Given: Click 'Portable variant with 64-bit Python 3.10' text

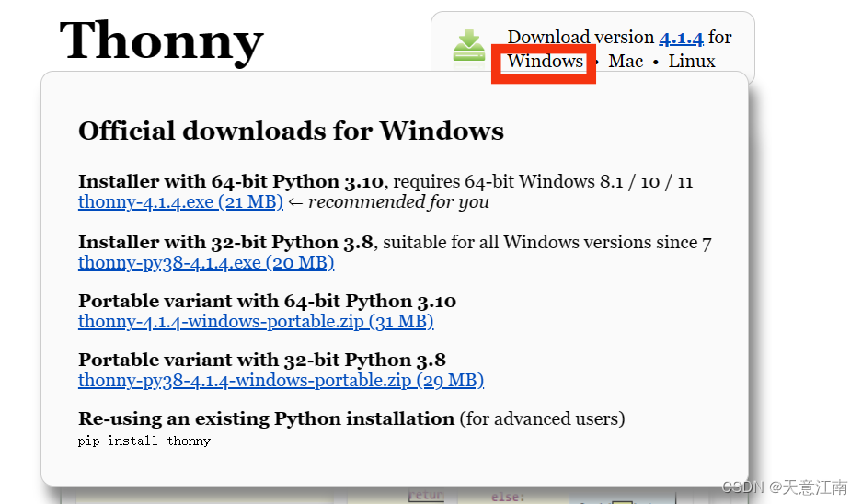Looking at the screenshot, I should pyautogui.click(x=267, y=301).
